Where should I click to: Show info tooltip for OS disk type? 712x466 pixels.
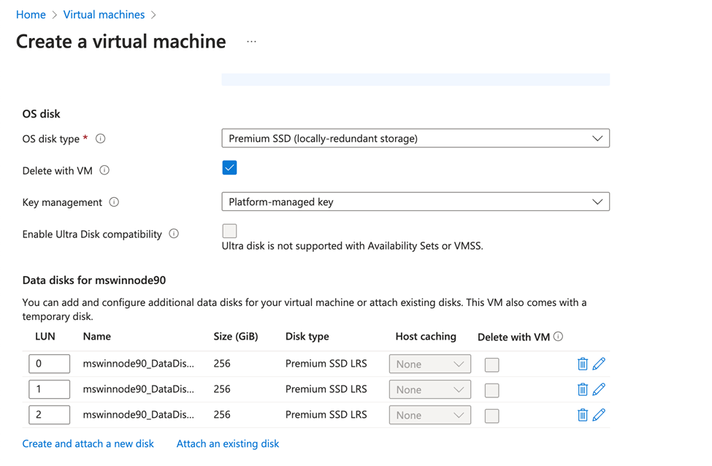pos(101,139)
